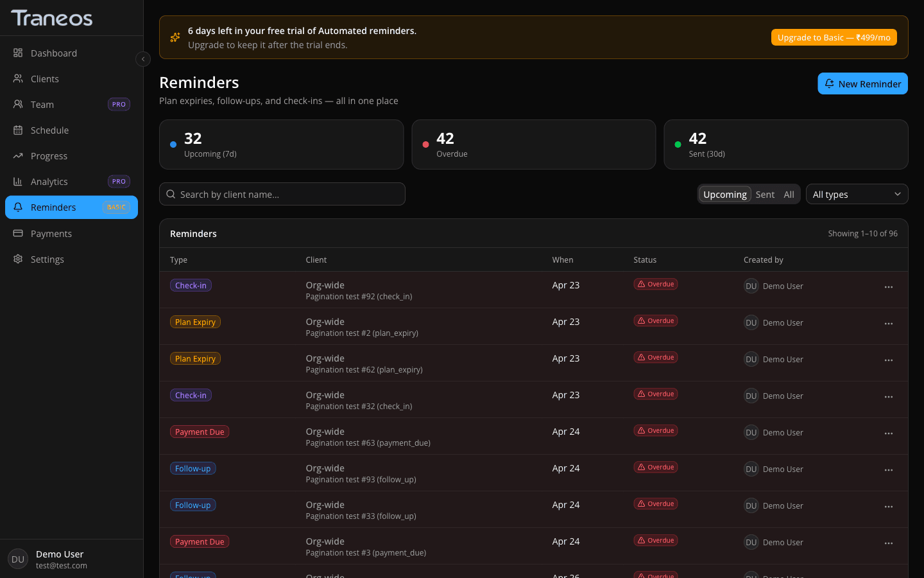
Task: Open row menu for Pagination test #3
Action: pyautogui.click(x=889, y=543)
